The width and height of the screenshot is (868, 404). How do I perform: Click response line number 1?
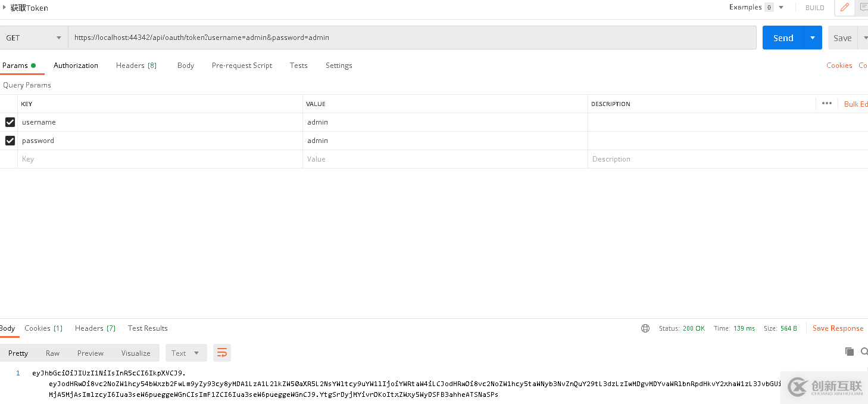pyautogui.click(x=18, y=373)
